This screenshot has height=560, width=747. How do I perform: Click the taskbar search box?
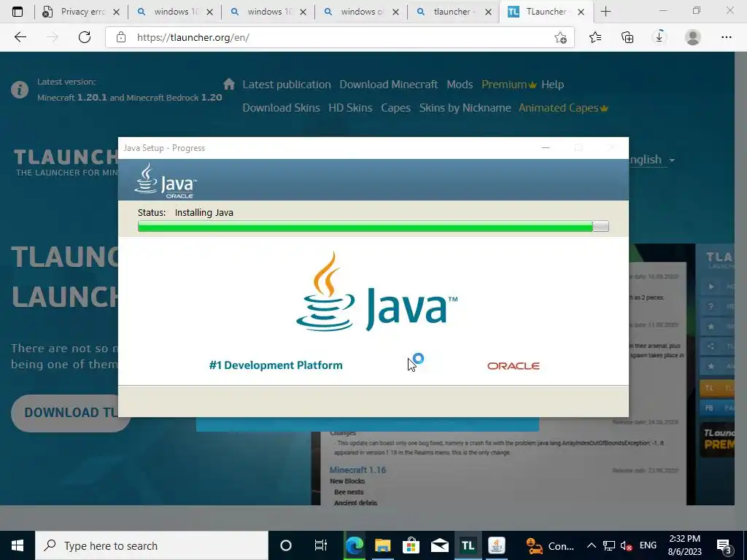pyautogui.click(x=152, y=545)
